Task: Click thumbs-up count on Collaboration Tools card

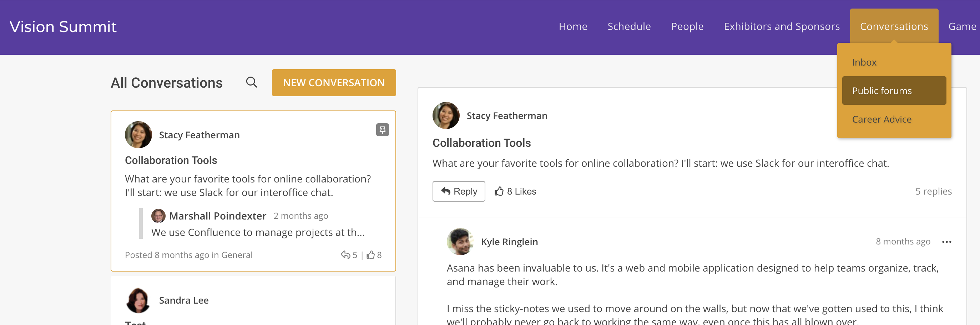Action: pyautogui.click(x=374, y=255)
